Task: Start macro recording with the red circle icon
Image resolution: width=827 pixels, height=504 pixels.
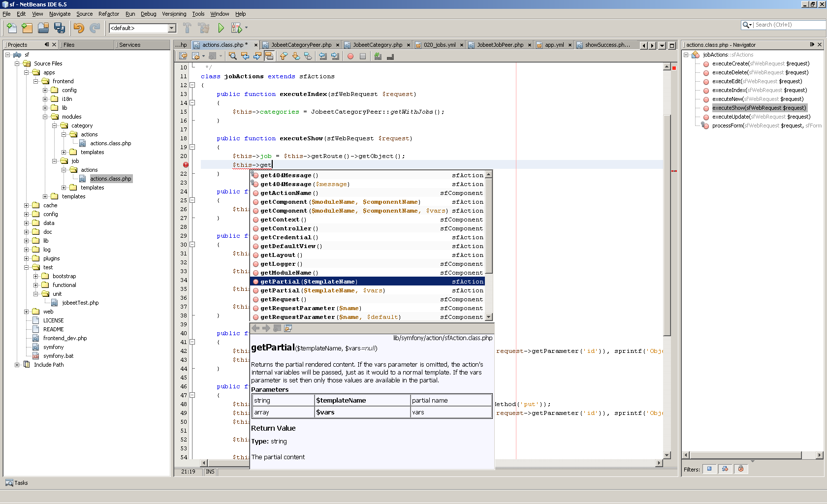Action: [x=350, y=56]
